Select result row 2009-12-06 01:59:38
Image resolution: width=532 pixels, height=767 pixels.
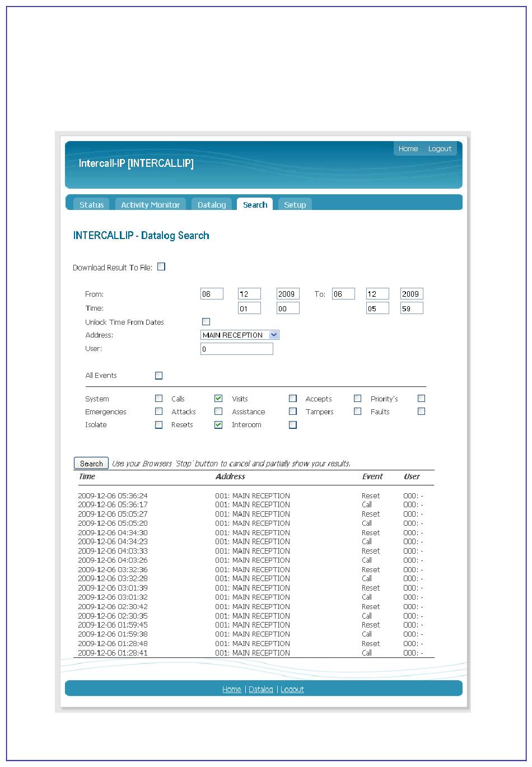(254, 634)
